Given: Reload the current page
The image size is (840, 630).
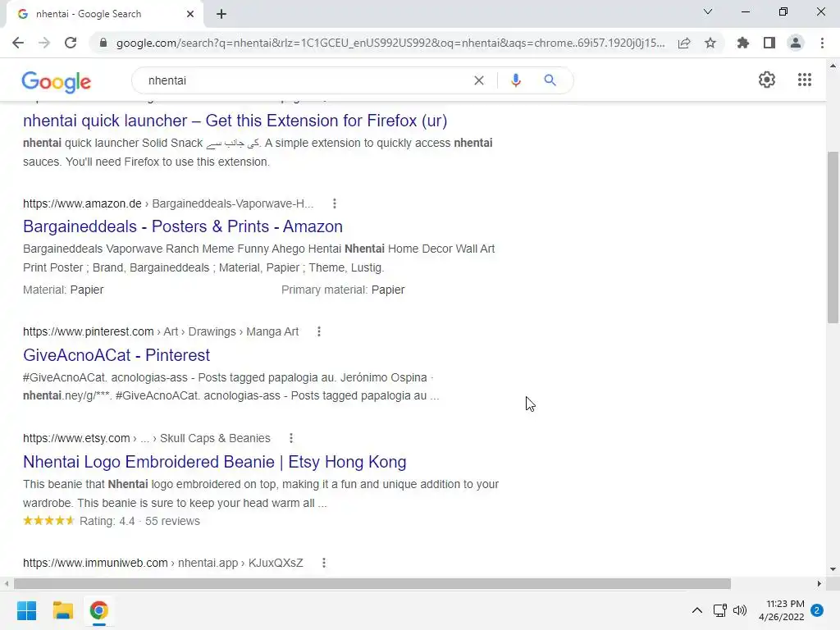Looking at the screenshot, I should coord(71,43).
